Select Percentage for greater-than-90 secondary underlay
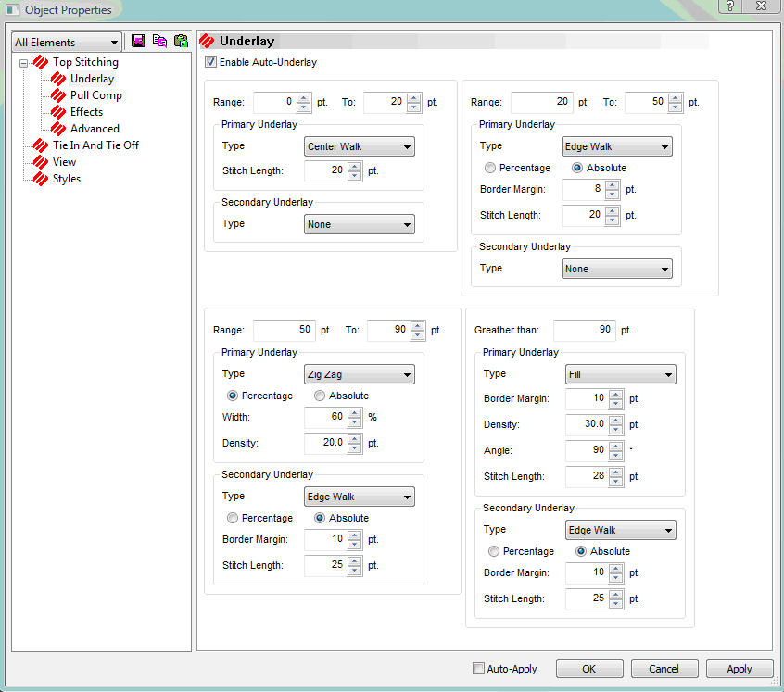The height and width of the screenshot is (692, 784). 494,551
